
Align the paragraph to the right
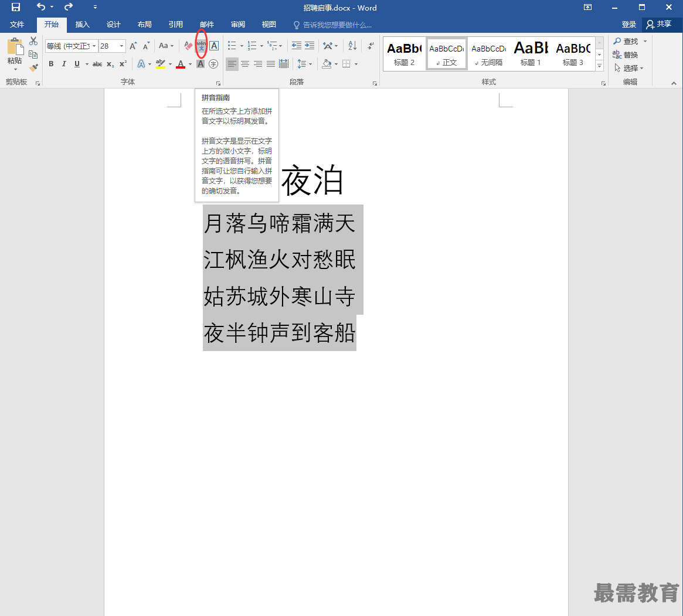(x=258, y=64)
